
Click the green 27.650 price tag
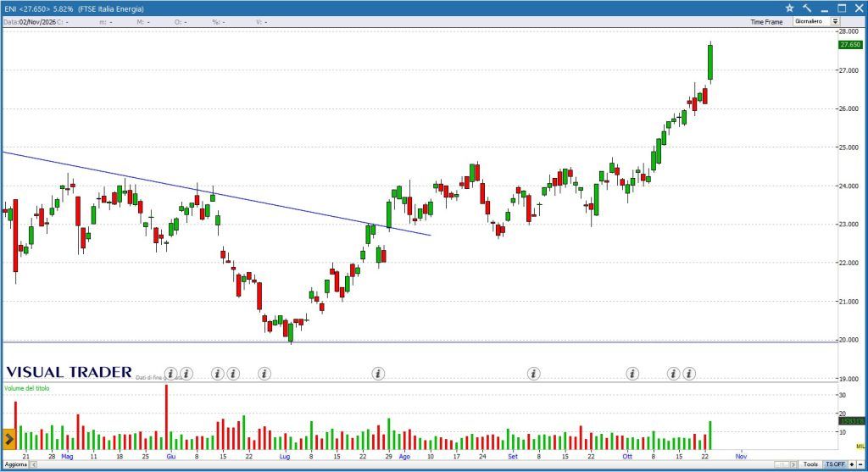coord(850,45)
